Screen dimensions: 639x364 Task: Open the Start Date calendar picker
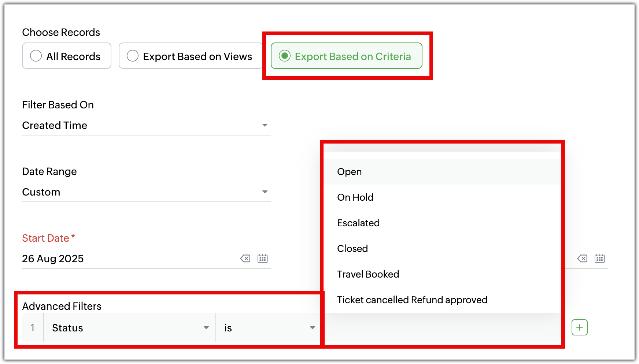[262, 258]
